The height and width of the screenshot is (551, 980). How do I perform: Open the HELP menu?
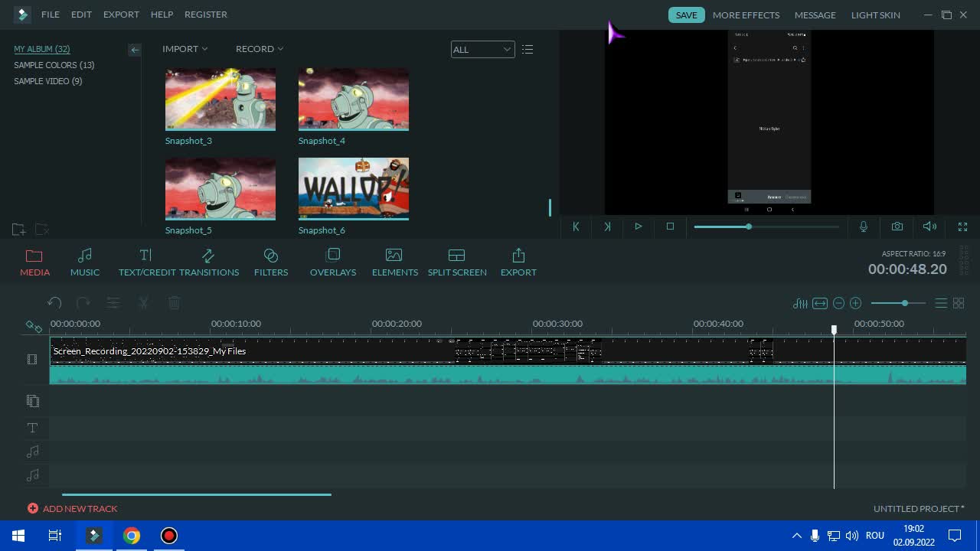(162, 15)
